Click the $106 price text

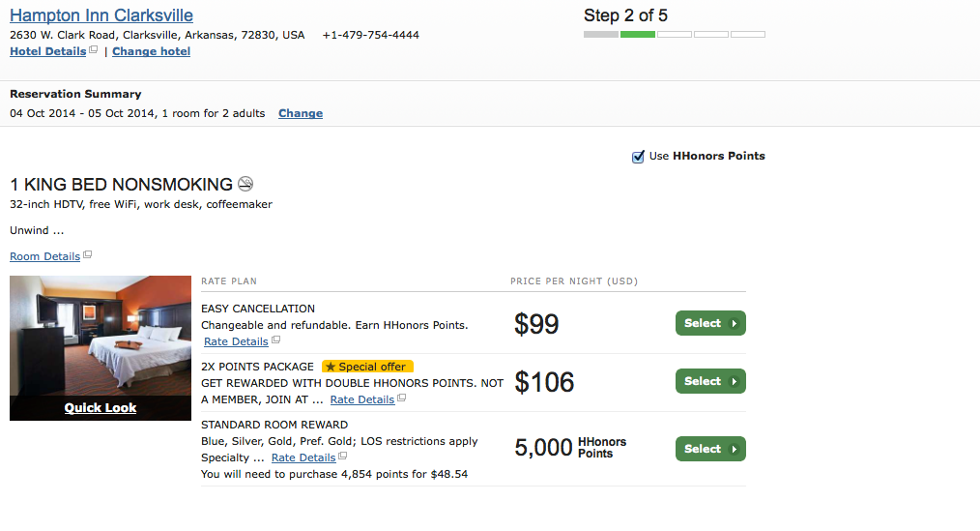pyautogui.click(x=544, y=382)
